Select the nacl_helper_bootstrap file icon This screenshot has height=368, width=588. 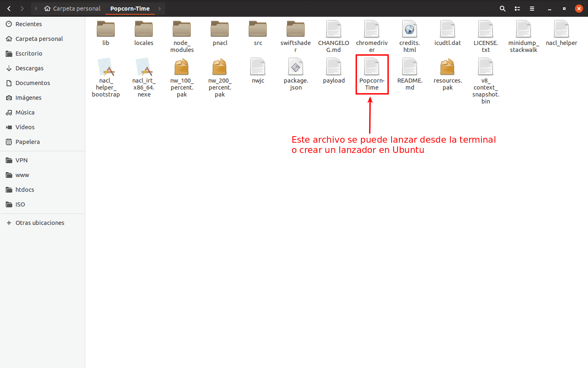pyautogui.click(x=106, y=67)
